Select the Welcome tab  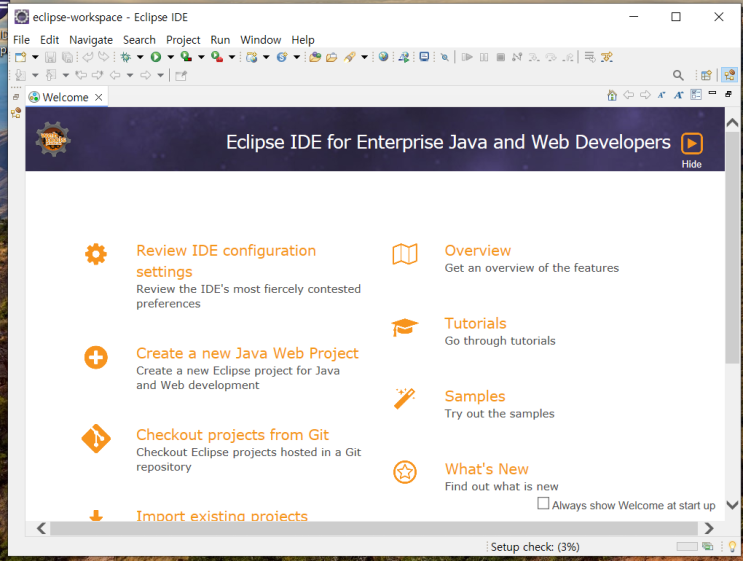(x=65, y=97)
